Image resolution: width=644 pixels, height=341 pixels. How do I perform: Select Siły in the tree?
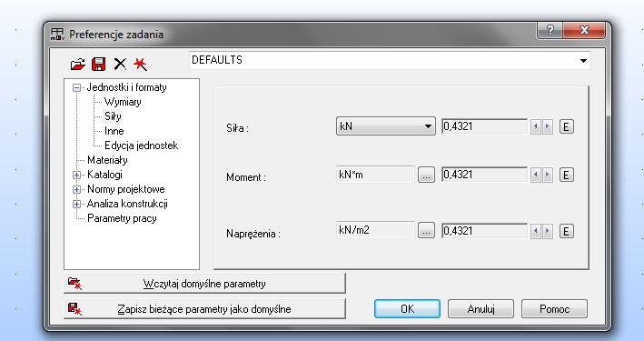pos(113,116)
